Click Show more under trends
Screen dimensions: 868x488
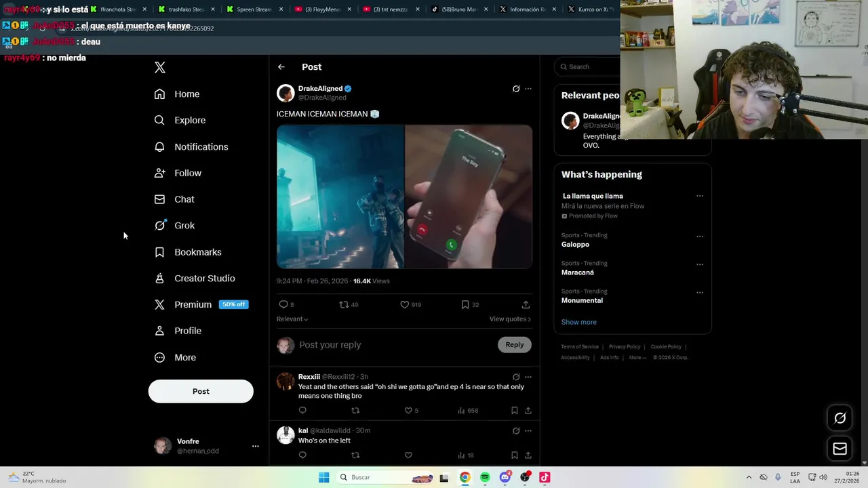coord(579,323)
